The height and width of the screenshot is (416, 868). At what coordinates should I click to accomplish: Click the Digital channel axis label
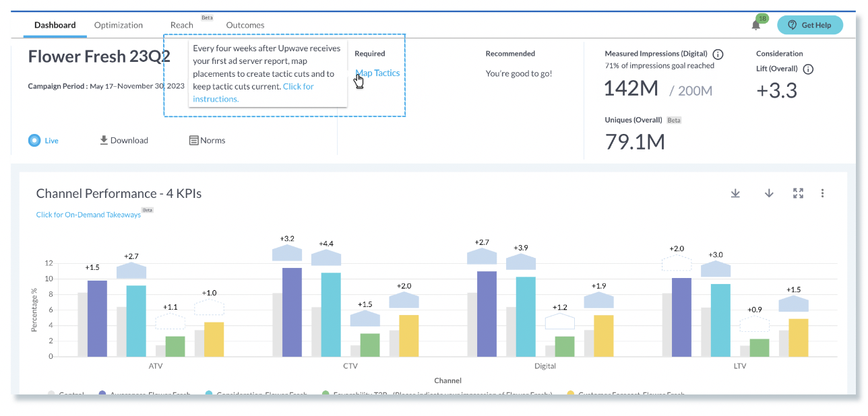[545, 366]
